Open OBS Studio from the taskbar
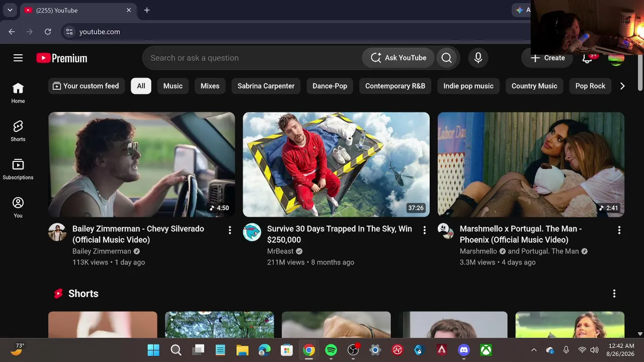644x362 pixels. 353,350
